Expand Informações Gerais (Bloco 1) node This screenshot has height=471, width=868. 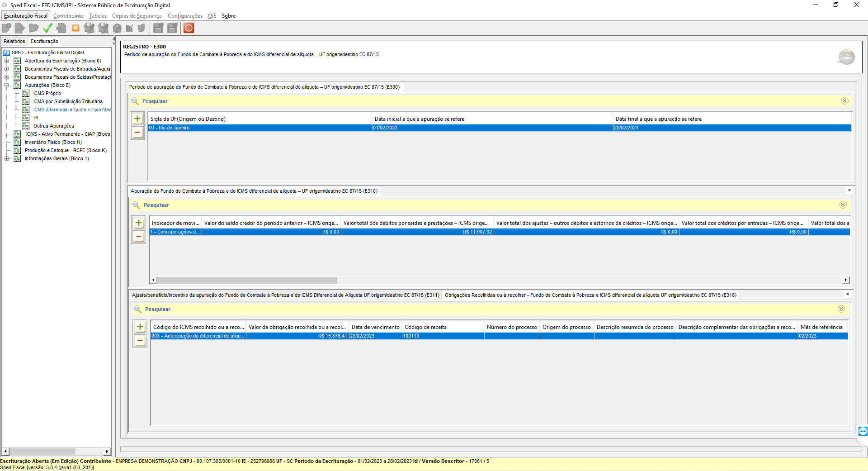click(x=6, y=158)
